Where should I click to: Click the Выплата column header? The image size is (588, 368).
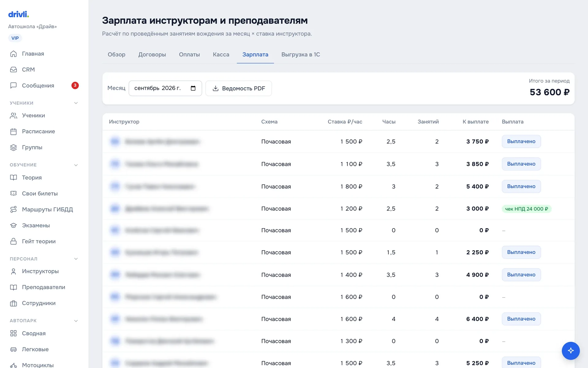tap(513, 122)
